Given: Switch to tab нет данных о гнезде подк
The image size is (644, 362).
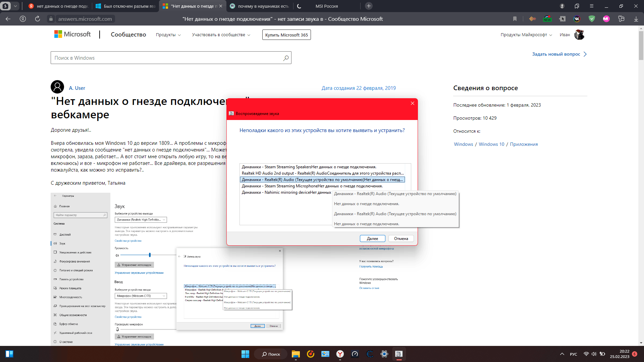Looking at the screenshot, I should point(58,6).
